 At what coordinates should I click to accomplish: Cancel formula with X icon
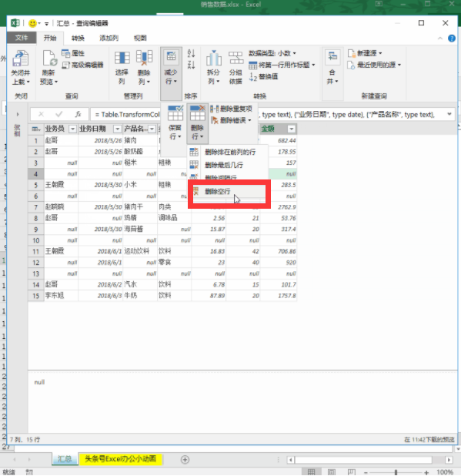tap(41, 114)
